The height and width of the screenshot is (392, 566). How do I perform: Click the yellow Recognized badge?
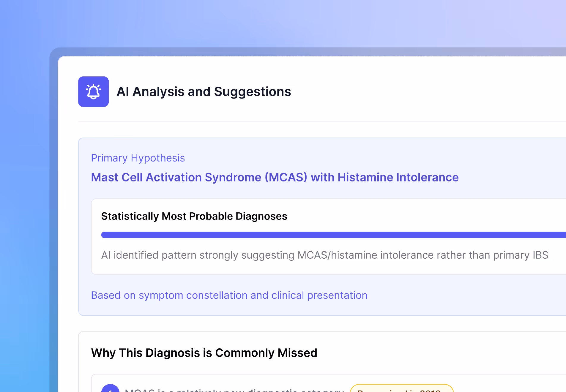coord(402,388)
